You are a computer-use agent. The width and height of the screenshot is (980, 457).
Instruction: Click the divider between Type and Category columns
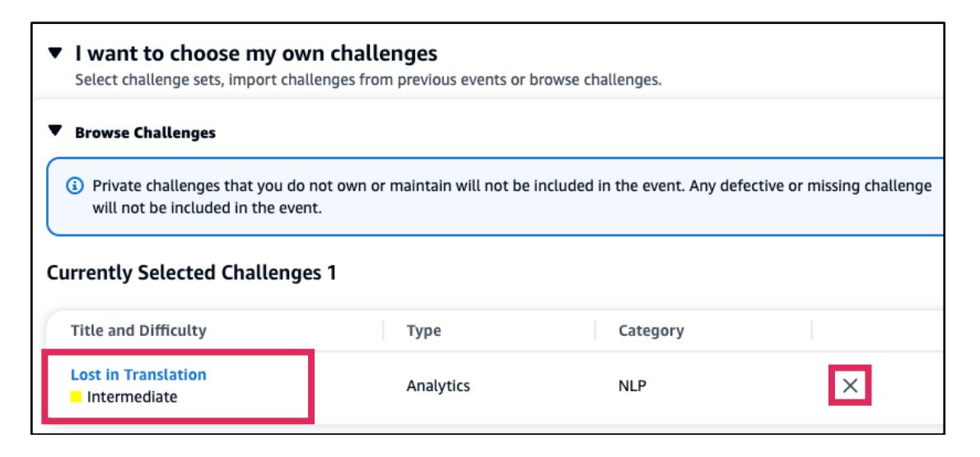pyautogui.click(x=595, y=331)
